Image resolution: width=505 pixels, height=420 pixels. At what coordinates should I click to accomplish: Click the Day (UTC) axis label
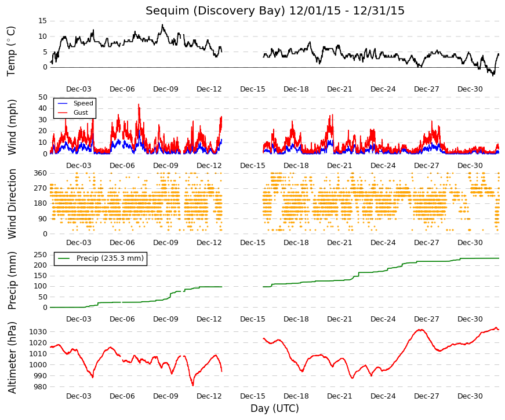pos(275,408)
